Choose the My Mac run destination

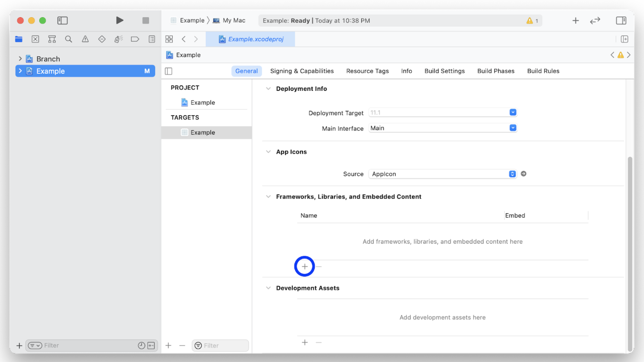[x=229, y=20]
